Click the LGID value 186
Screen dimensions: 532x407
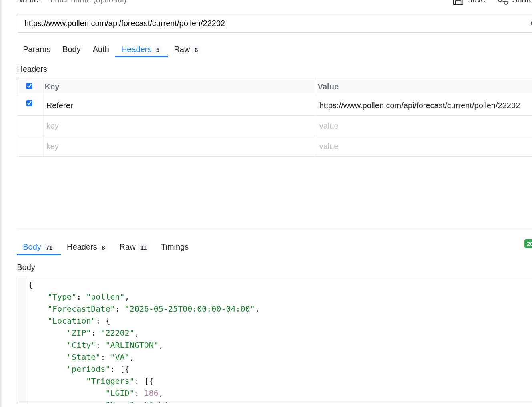point(151,393)
